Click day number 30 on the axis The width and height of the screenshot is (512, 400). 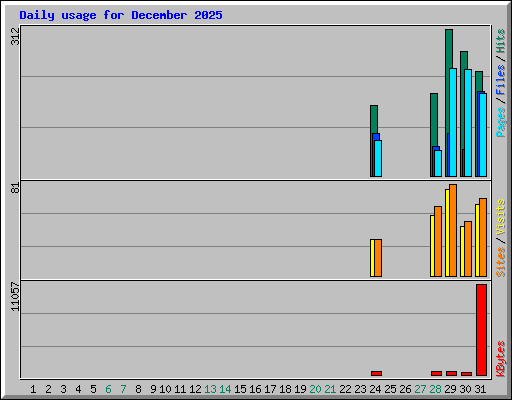(465, 389)
